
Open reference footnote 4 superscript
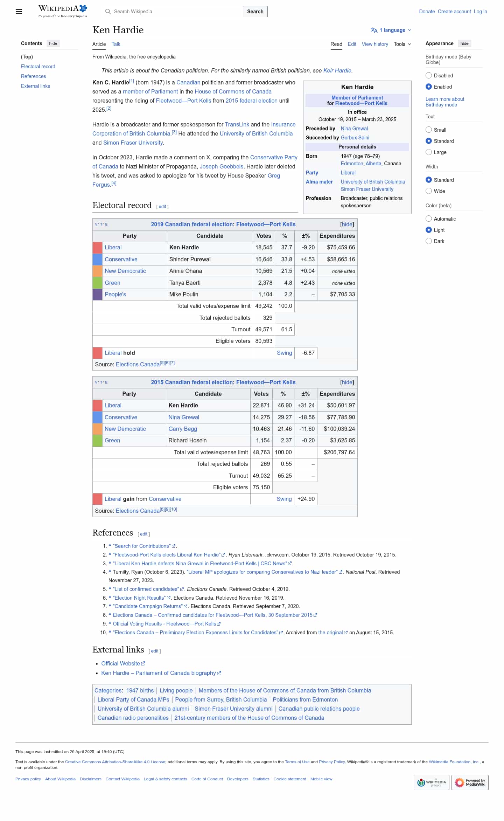114,184
